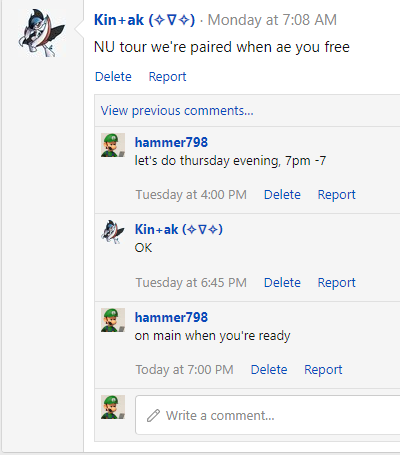Screen dimensions: 400x455
Task: Click Kin+ak's small avatar beside OK comment
Action: 113,232
